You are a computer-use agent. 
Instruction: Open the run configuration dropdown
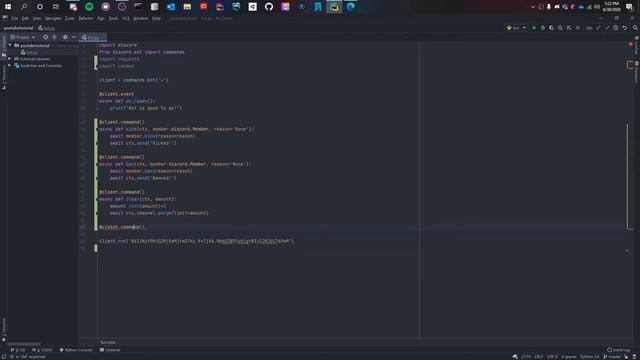(516, 28)
